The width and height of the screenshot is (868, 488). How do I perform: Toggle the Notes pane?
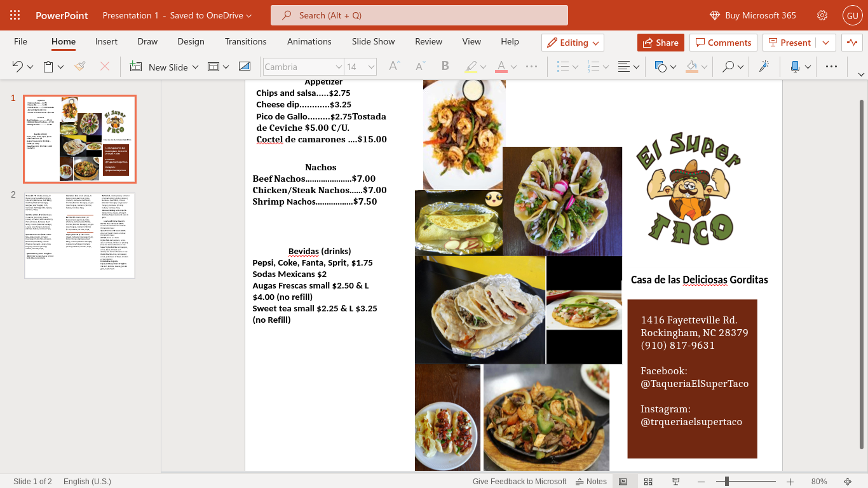590,482
